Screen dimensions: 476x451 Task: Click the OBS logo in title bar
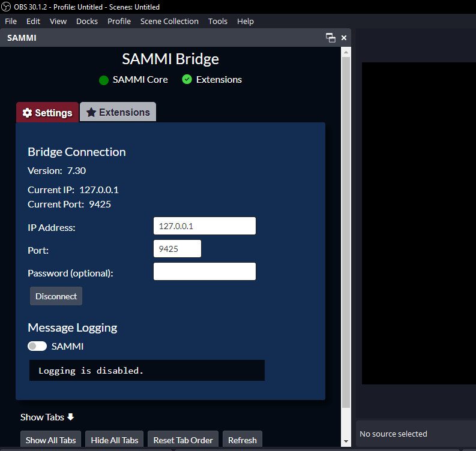click(x=6, y=7)
